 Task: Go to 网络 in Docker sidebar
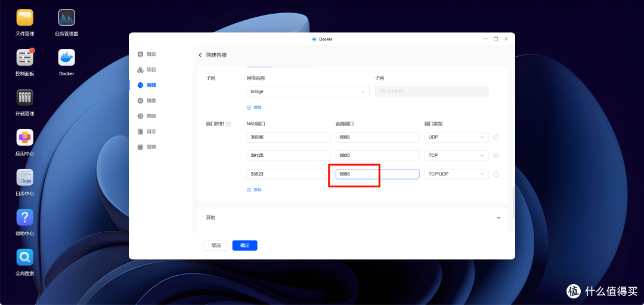tap(147, 116)
